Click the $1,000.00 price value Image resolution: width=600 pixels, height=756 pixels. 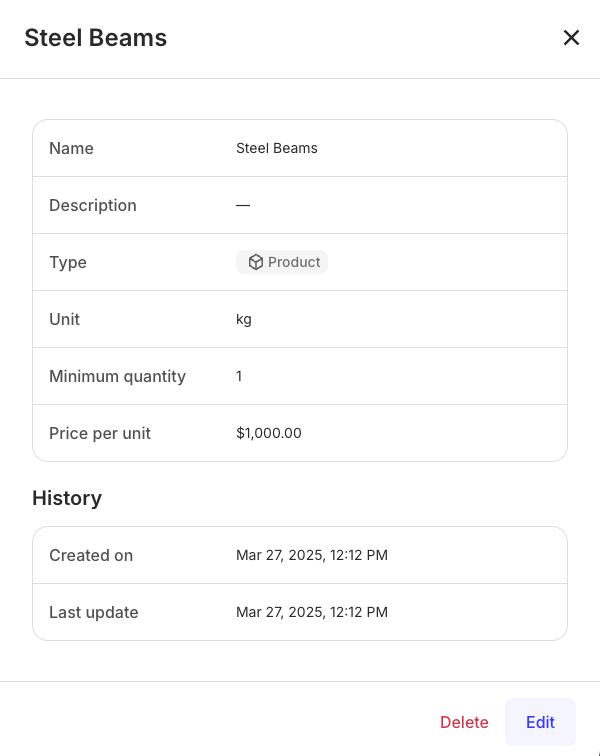[269, 433]
